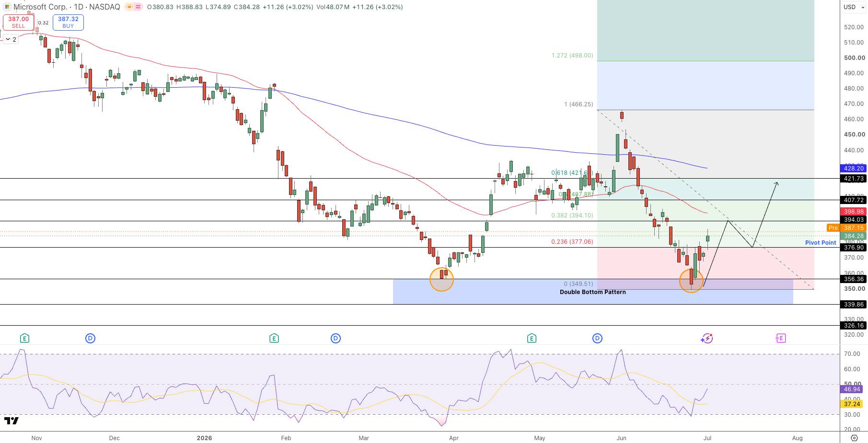This screenshot has height=443, width=868.
Task: Open the November earnings marker
Action: tap(24, 339)
